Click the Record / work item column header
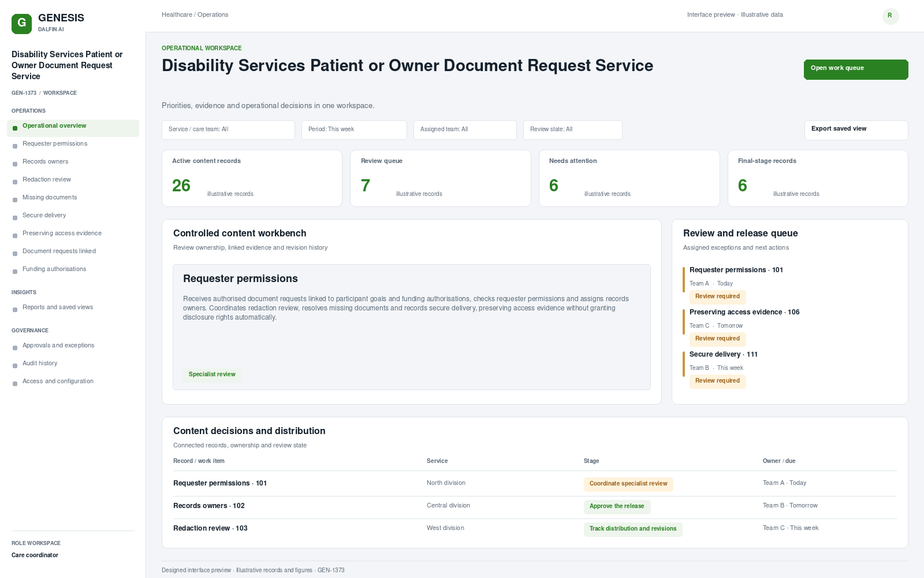 (x=199, y=461)
